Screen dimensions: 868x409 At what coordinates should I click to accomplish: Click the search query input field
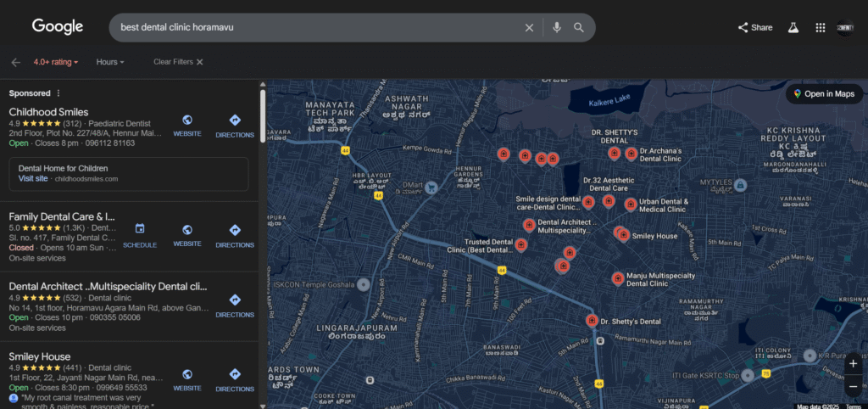[314, 27]
